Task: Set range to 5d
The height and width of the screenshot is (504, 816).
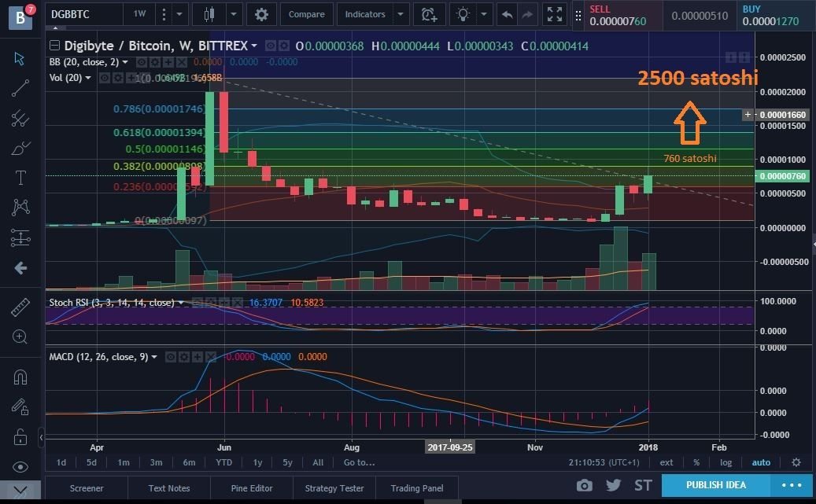Action: pyautogui.click(x=91, y=462)
